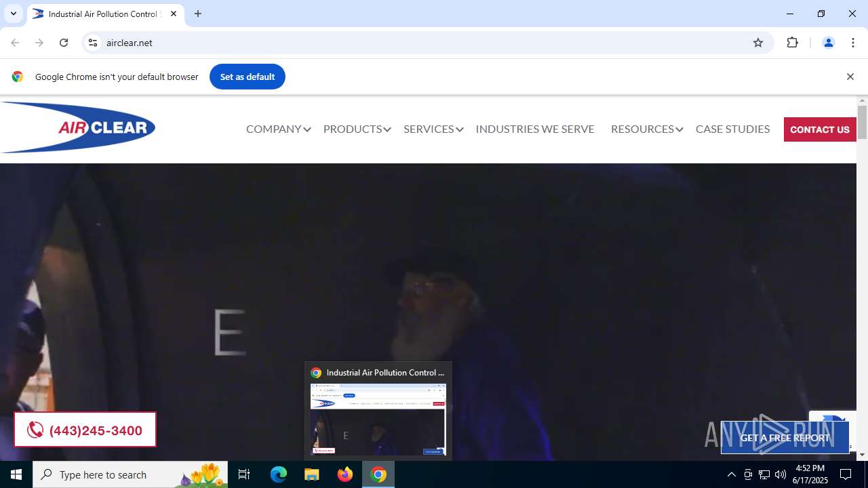The height and width of the screenshot is (488, 868).
Task: Open taskbar clock showing 4:52 PM
Action: pos(810,474)
